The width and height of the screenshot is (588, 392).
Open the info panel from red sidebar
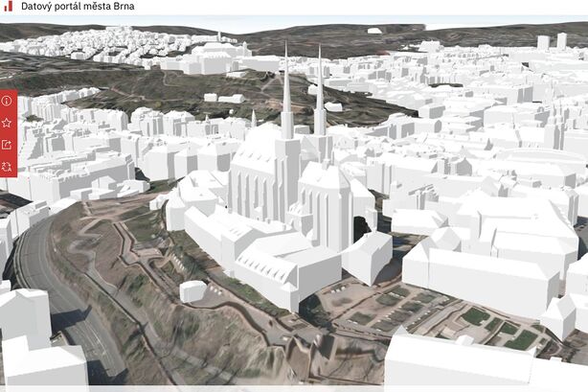(7, 101)
